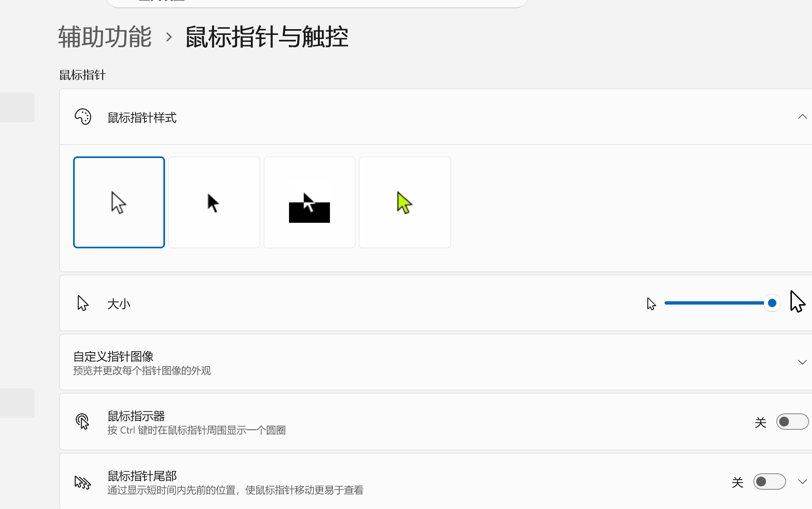The height and width of the screenshot is (509, 812).
Task: Click the 鼠标指针与触控 page title
Action: pos(267,37)
